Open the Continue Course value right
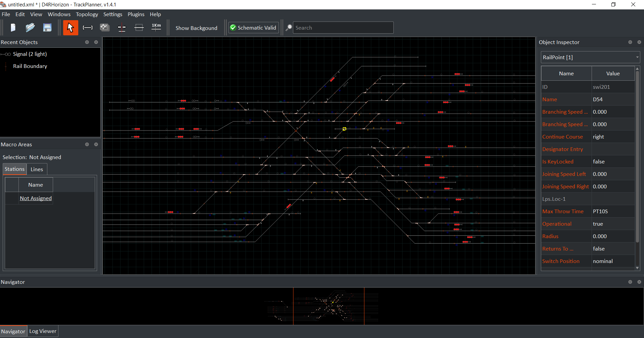 612,137
